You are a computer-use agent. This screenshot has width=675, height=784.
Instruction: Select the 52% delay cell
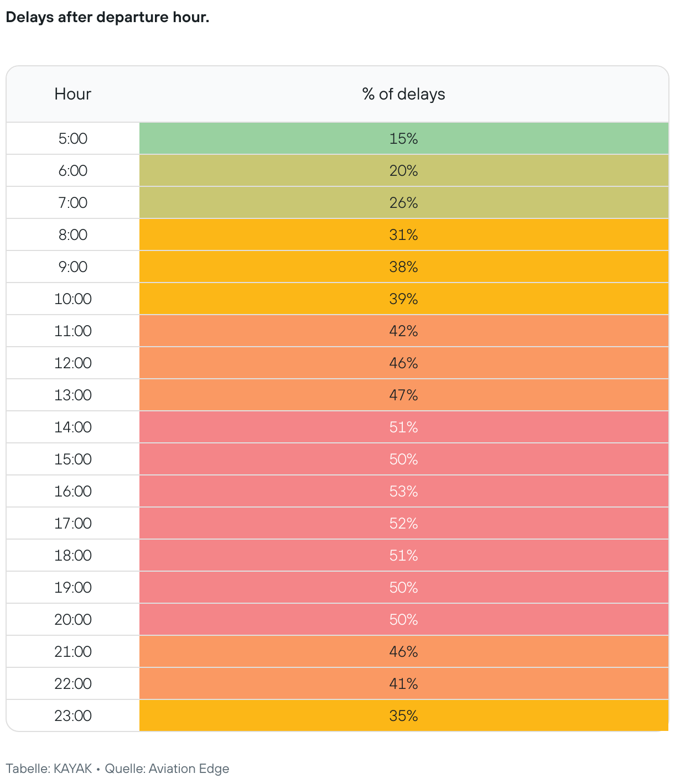click(x=403, y=523)
